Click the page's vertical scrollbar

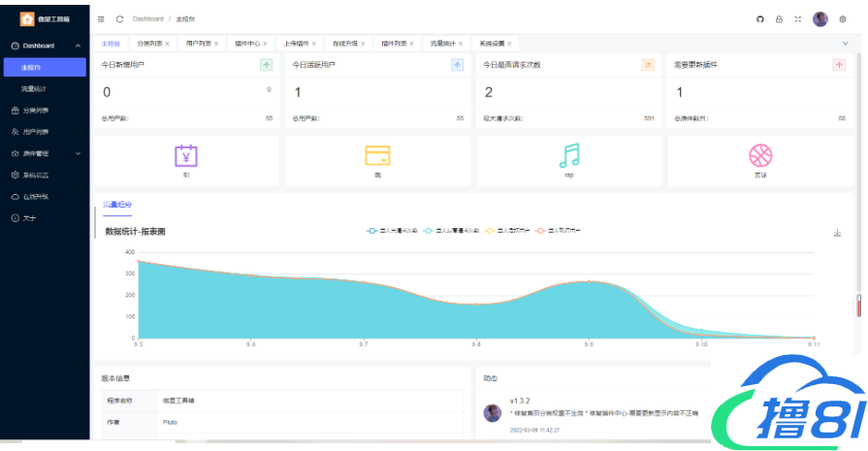point(858,304)
